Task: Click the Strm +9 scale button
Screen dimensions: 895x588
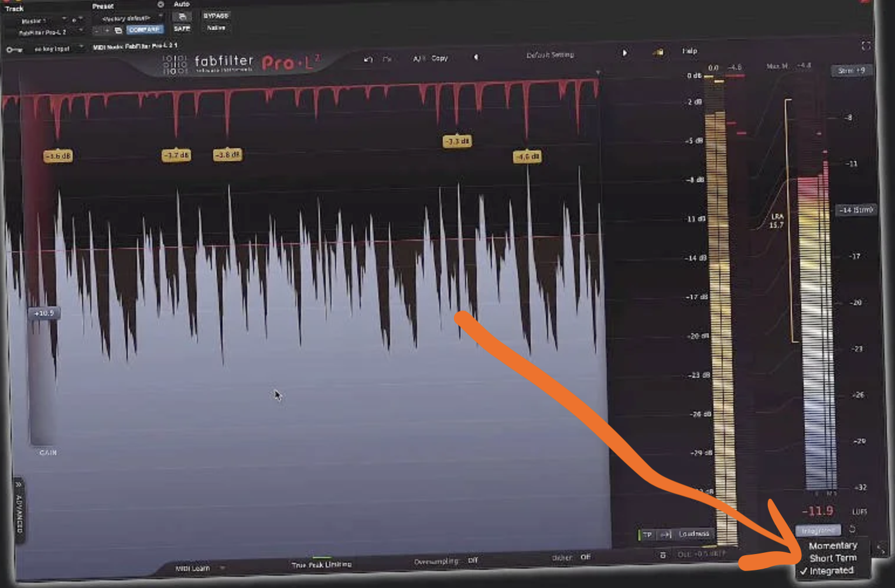Action: tap(851, 70)
